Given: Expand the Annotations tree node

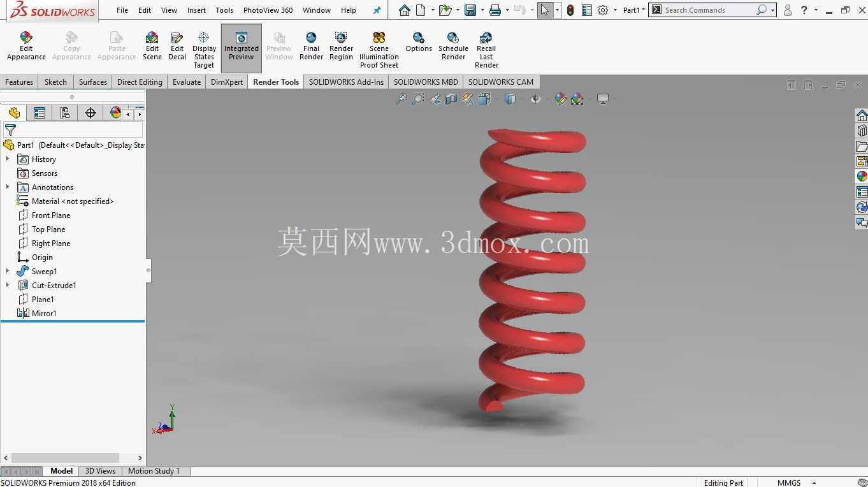Looking at the screenshot, I should coord(8,187).
